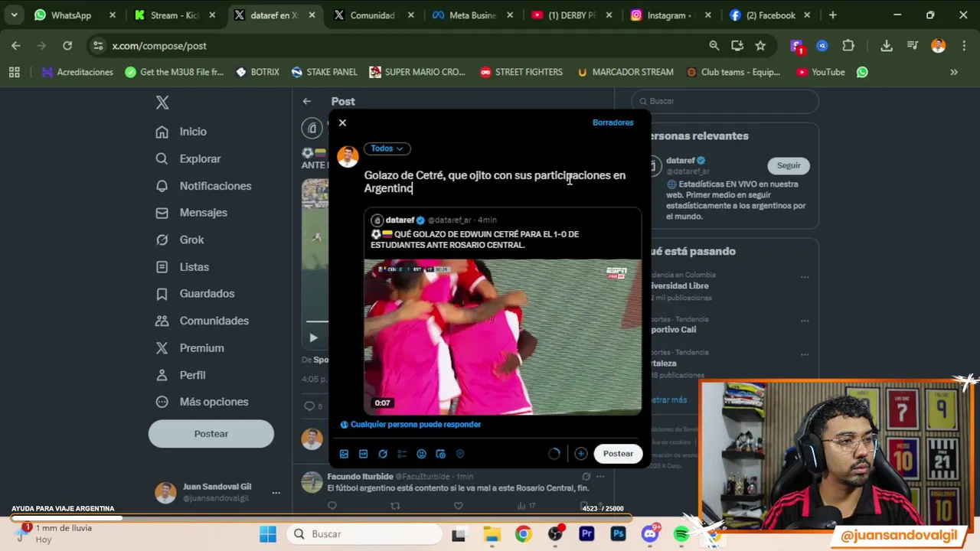Open Photoshop from taskbar
This screenshot has height=551, width=980.
coord(618,534)
